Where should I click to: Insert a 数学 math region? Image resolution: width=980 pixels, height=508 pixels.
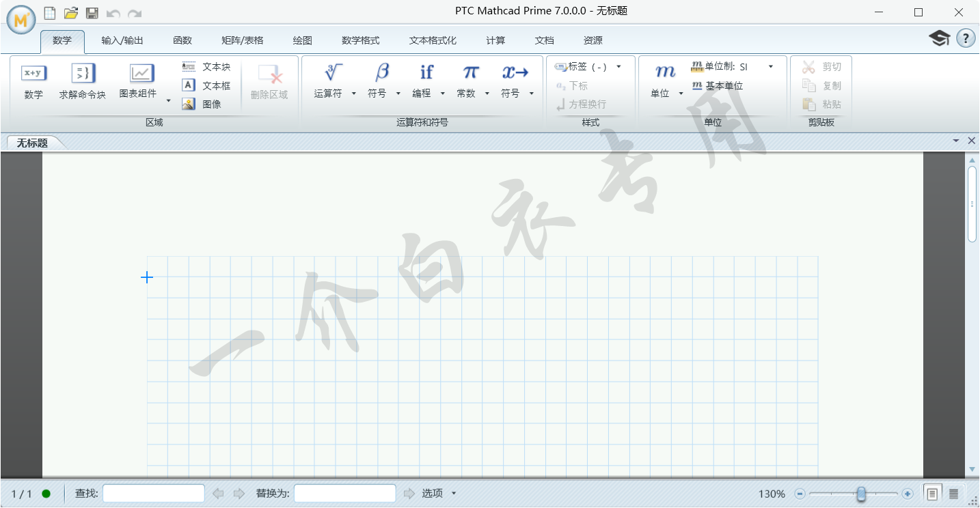tap(33, 81)
